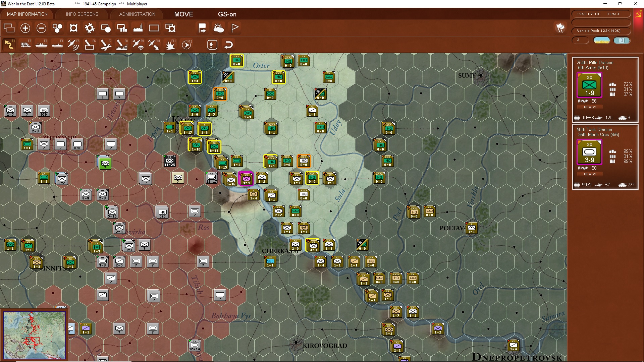644x362 pixels.
Task: Select the F9 air transport parachute icon
Action: tap(138, 45)
